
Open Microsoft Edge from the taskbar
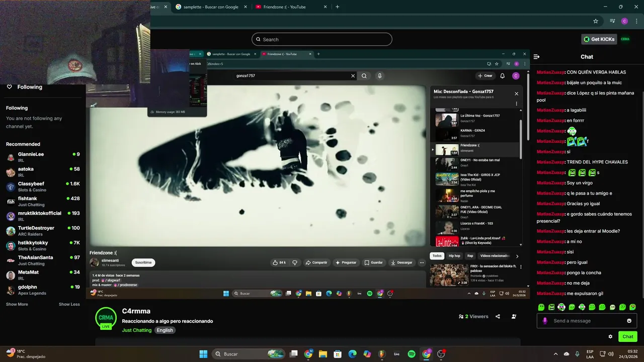(x=352, y=354)
